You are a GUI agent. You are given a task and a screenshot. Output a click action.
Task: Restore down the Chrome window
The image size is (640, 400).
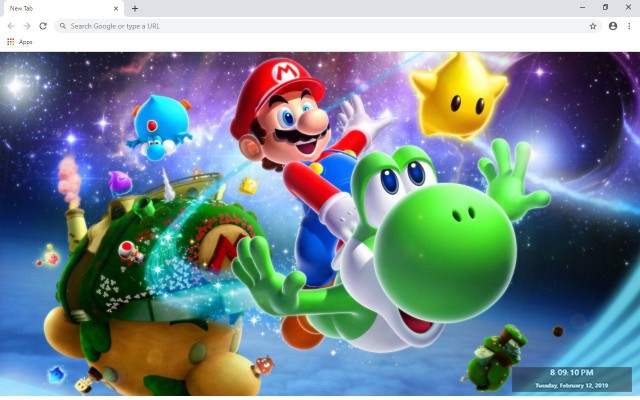(605, 7)
